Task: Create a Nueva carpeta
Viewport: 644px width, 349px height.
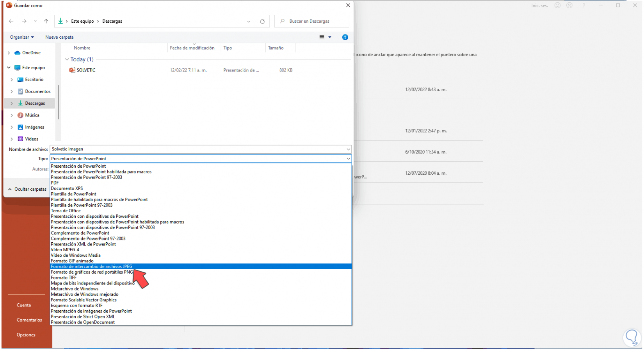Action: (x=59, y=37)
